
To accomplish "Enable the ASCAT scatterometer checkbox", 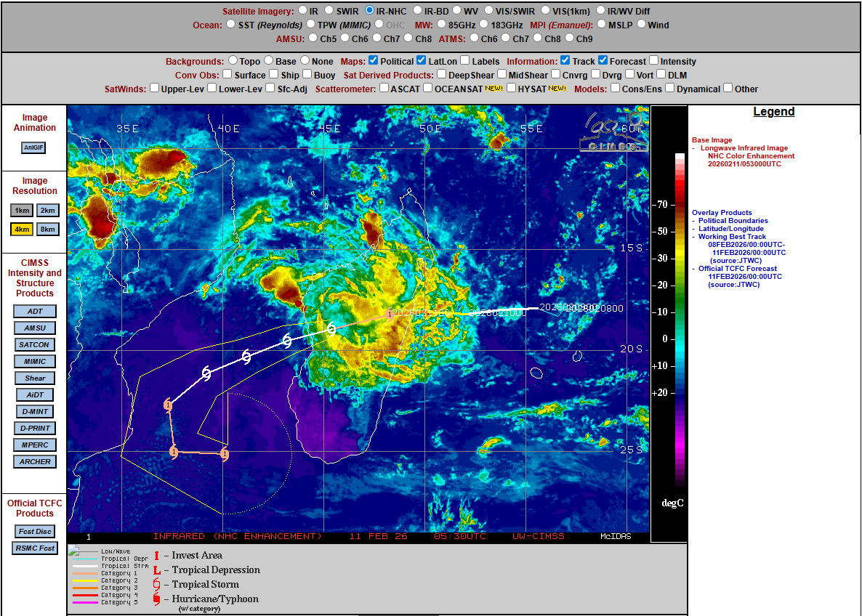I will [x=383, y=89].
